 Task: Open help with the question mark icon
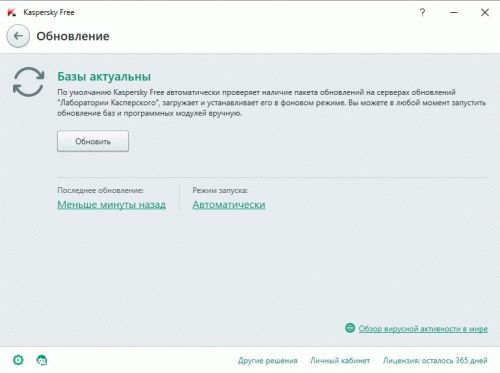(422, 13)
